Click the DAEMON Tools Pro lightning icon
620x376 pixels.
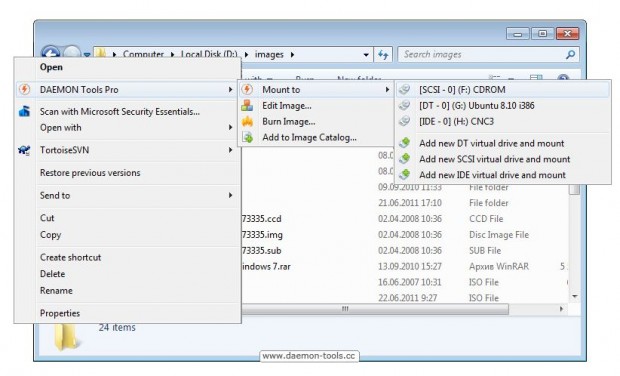[x=25, y=89]
